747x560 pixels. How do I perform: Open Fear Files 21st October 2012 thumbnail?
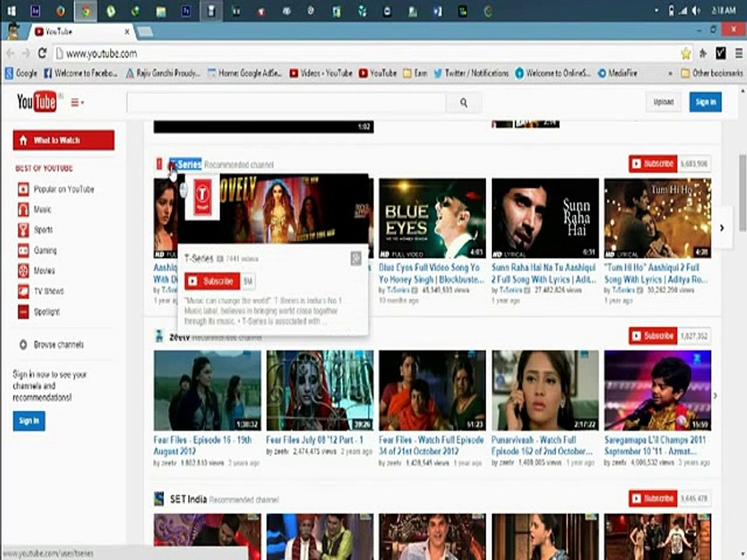(x=432, y=390)
